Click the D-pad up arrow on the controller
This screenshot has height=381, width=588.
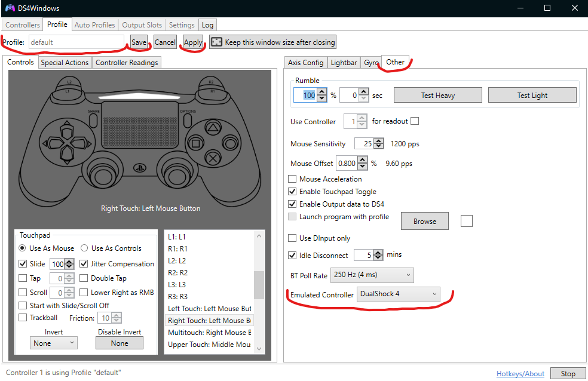click(x=67, y=129)
